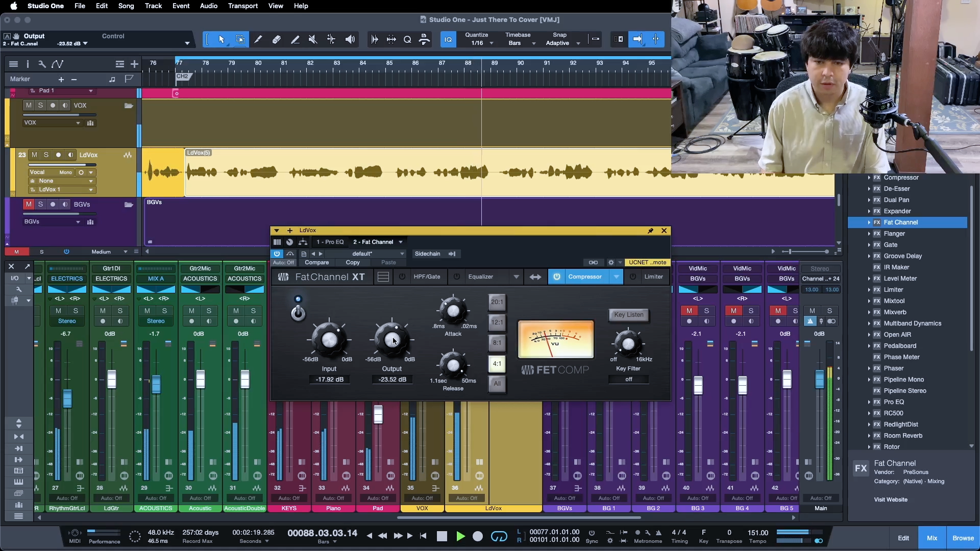This screenshot has height=551, width=980.
Task: Select the Mute tool
Action: pos(313,39)
